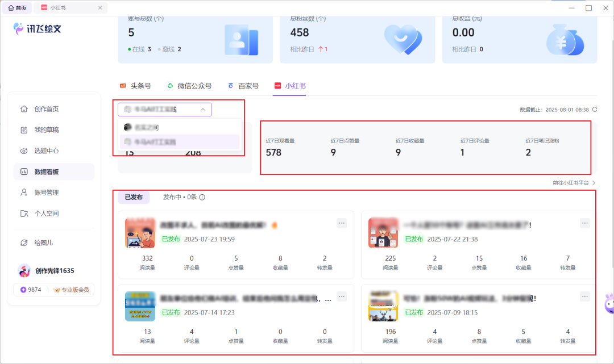
Task: Click 332 阅读量 on the first post
Action: click(x=147, y=262)
